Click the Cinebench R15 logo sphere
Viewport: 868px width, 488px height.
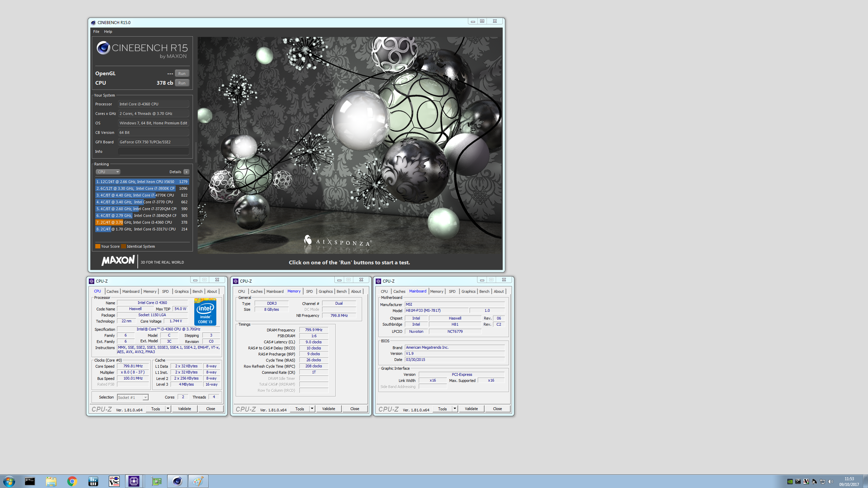coord(103,48)
